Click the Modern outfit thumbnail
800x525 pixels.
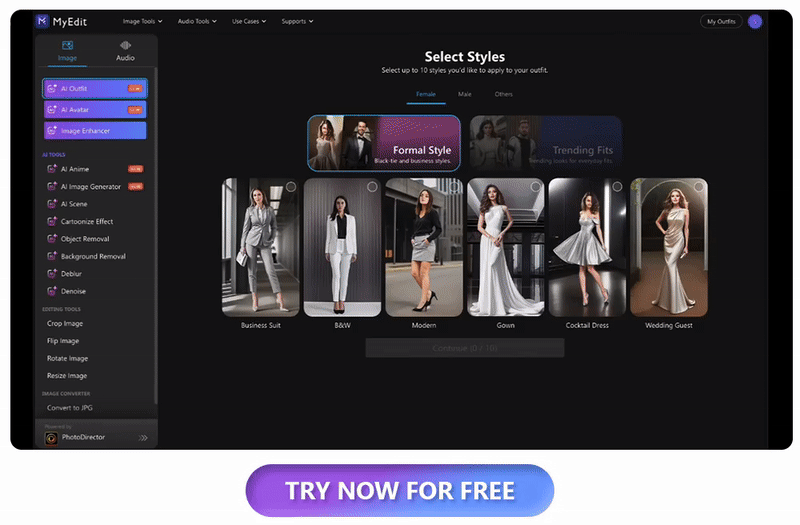(x=424, y=247)
